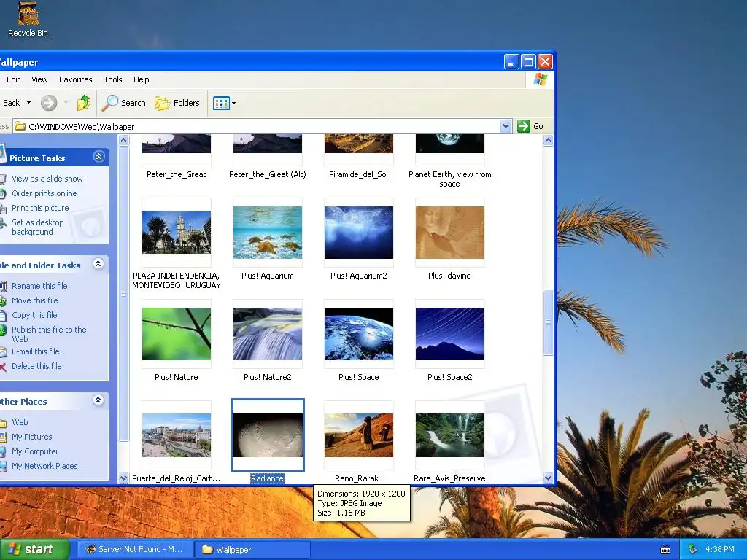Click Rename this file
This screenshot has height=560, width=747.
tap(39, 286)
